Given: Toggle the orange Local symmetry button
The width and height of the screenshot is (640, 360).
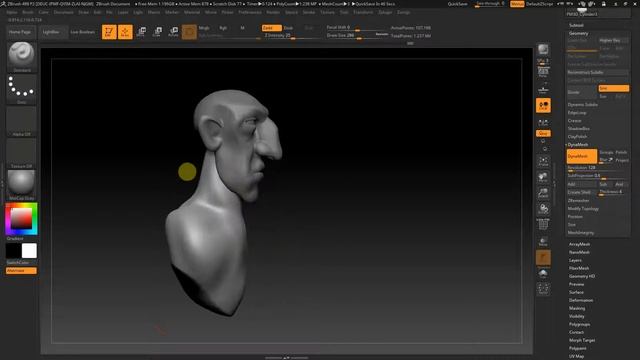Looking at the screenshot, I should (x=543, y=105).
